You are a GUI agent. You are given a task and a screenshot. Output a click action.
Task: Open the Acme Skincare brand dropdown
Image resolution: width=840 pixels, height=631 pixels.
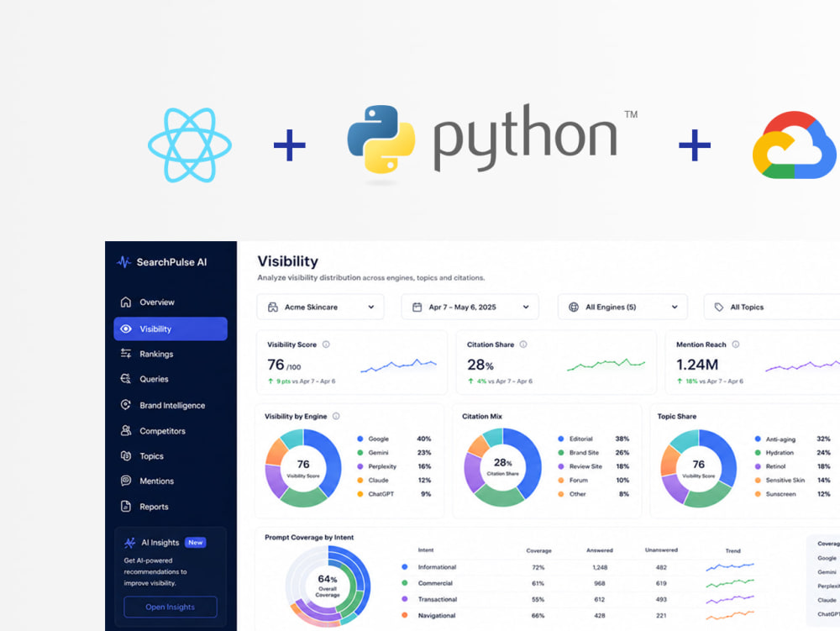pos(320,307)
